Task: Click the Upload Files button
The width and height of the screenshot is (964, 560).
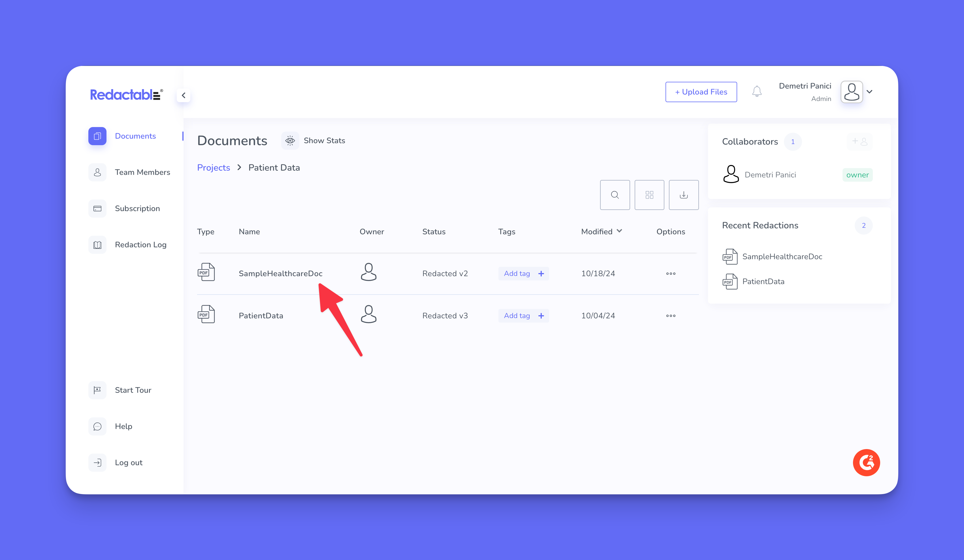Action: click(701, 92)
